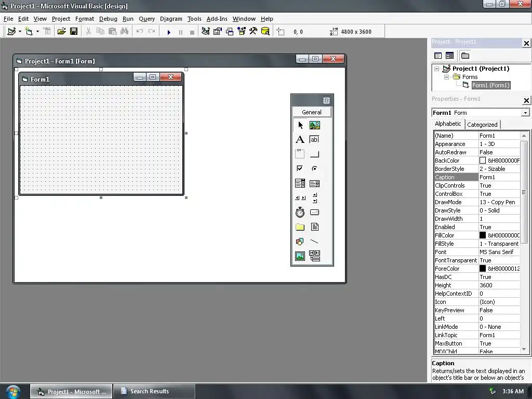The width and height of the screenshot is (532, 399).
Task: Click the Add Standard EXE Project icon
Action: click(x=11, y=32)
